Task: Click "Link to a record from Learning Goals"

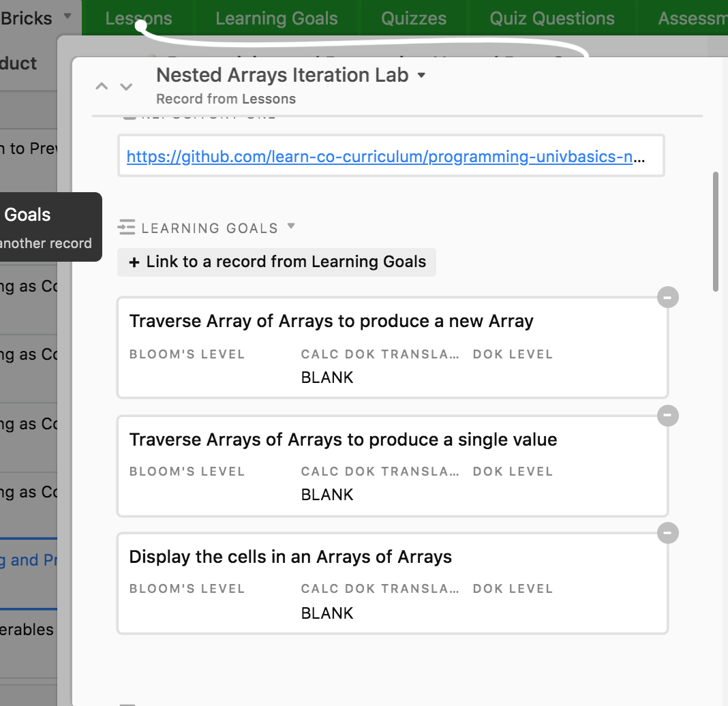Action: coord(277,262)
